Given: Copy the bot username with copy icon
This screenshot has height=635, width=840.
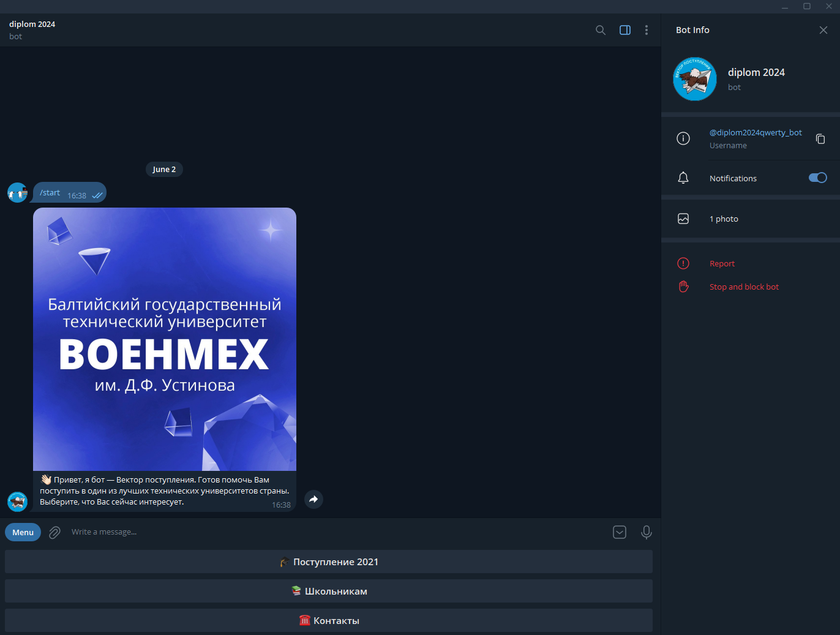Looking at the screenshot, I should (x=820, y=139).
